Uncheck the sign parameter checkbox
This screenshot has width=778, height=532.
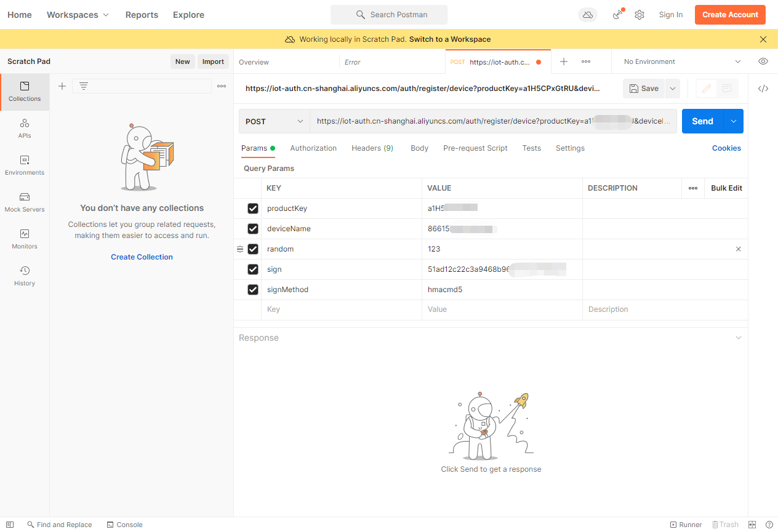[253, 269]
